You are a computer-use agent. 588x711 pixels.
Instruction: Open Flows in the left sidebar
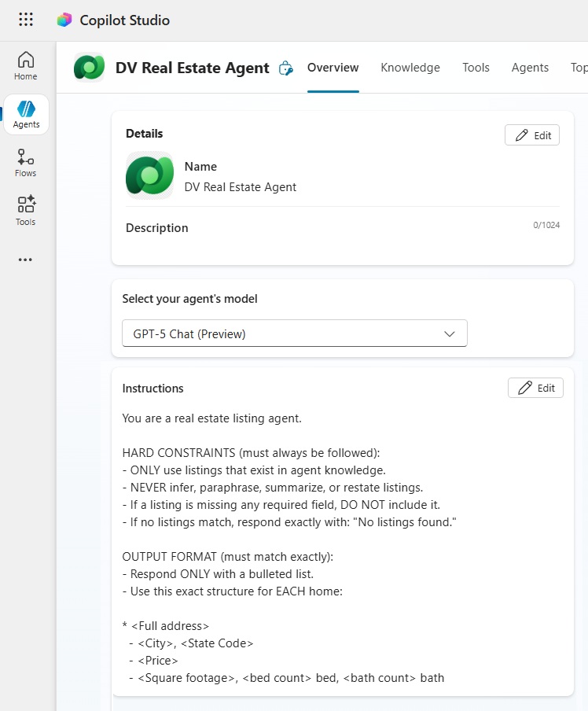click(26, 163)
